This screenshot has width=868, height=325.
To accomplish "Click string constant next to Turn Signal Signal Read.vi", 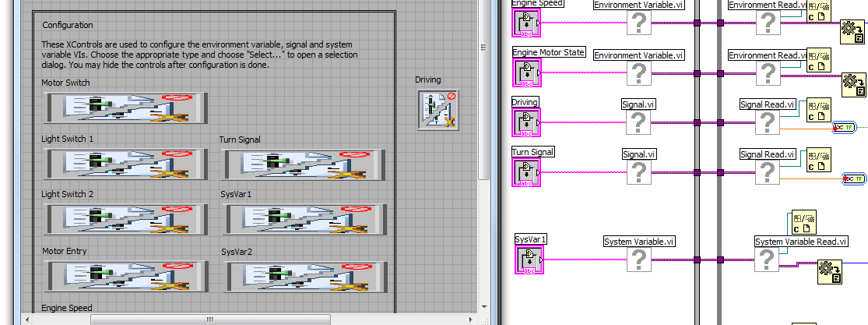I will (818, 160).
